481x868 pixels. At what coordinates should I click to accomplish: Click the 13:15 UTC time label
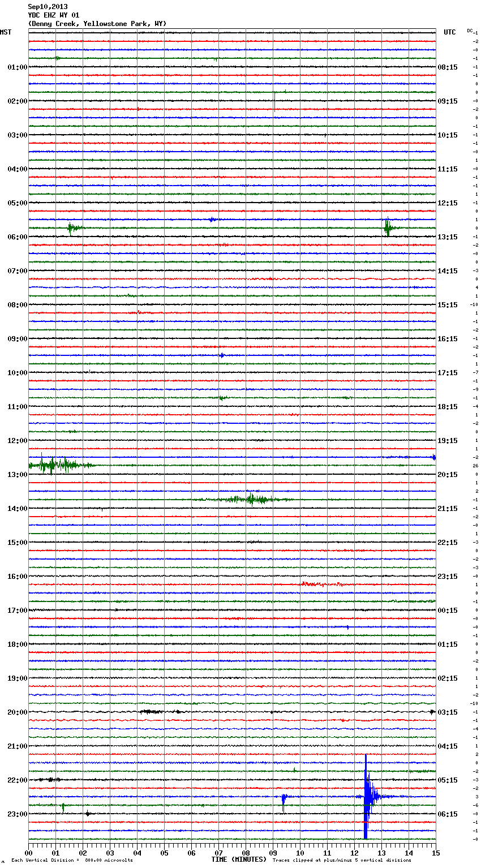(448, 237)
